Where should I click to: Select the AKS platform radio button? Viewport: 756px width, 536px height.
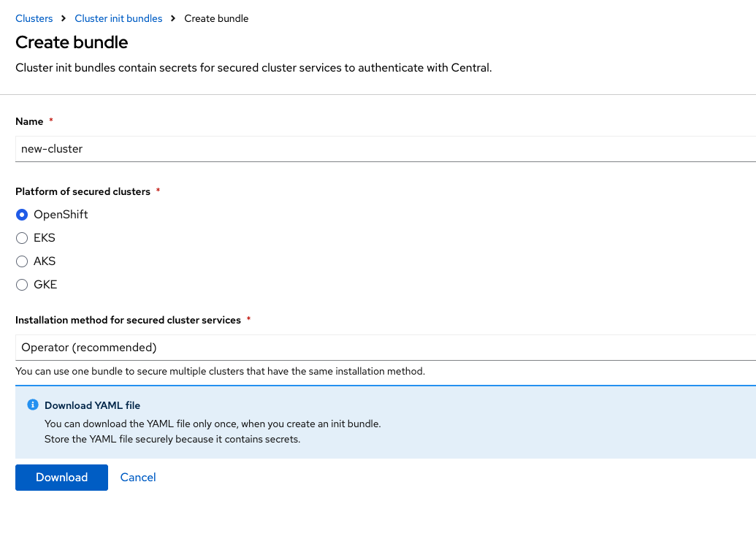coord(22,261)
